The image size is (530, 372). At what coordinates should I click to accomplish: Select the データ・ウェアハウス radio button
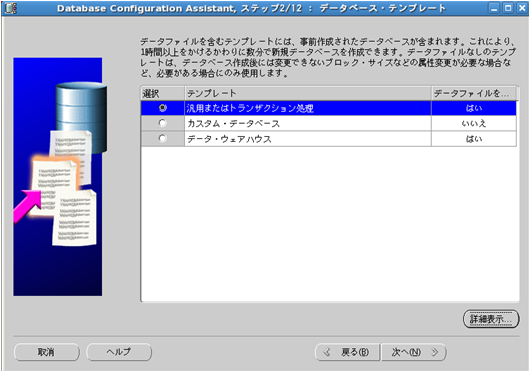pyautogui.click(x=163, y=139)
